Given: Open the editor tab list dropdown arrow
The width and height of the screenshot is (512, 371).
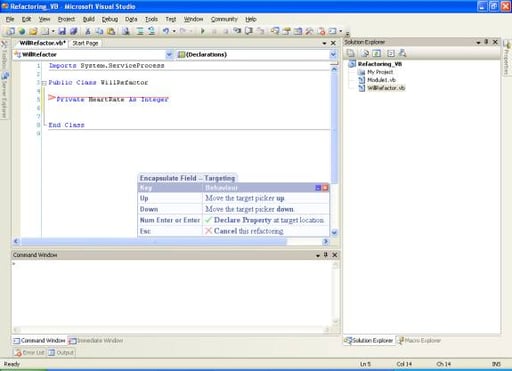Looking at the screenshot, I should (324, 43).
